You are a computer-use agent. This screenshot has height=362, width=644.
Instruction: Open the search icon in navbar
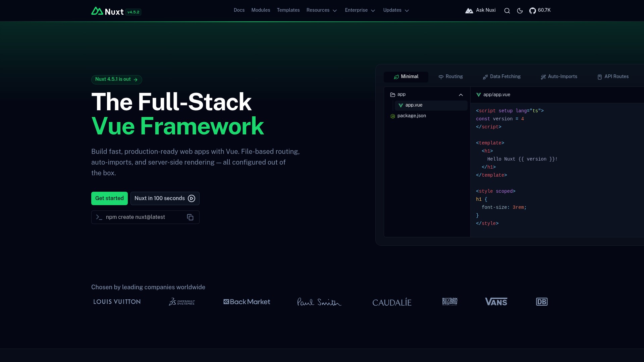tap(507, 11)
